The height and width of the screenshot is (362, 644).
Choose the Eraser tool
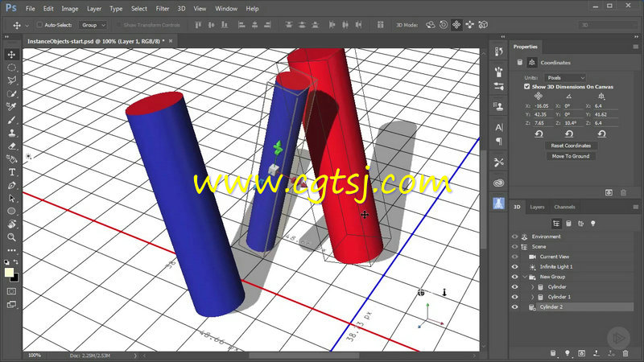(x=11, y=146)
